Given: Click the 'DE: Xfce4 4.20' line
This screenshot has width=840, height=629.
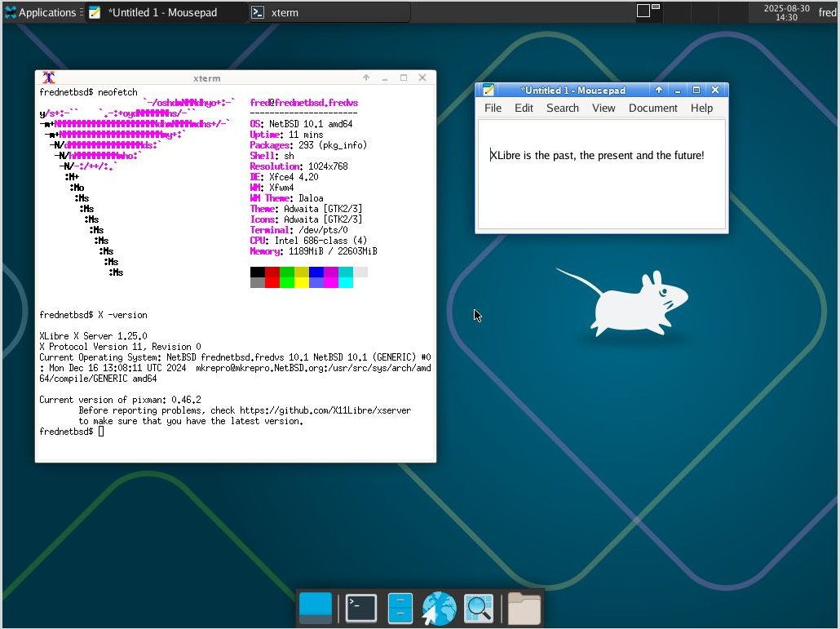Looking at the screenshot, I should pyautogui.click(x=284, y=177).
